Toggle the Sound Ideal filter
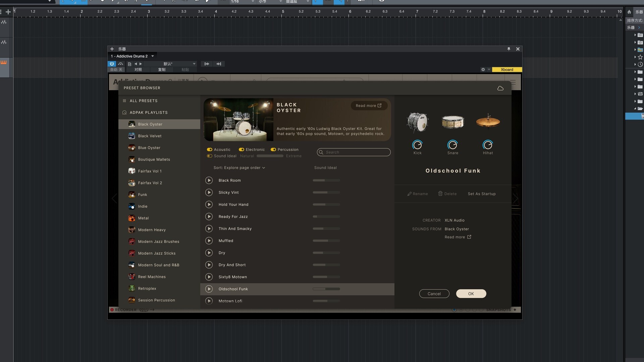 [x=209, y=156]
